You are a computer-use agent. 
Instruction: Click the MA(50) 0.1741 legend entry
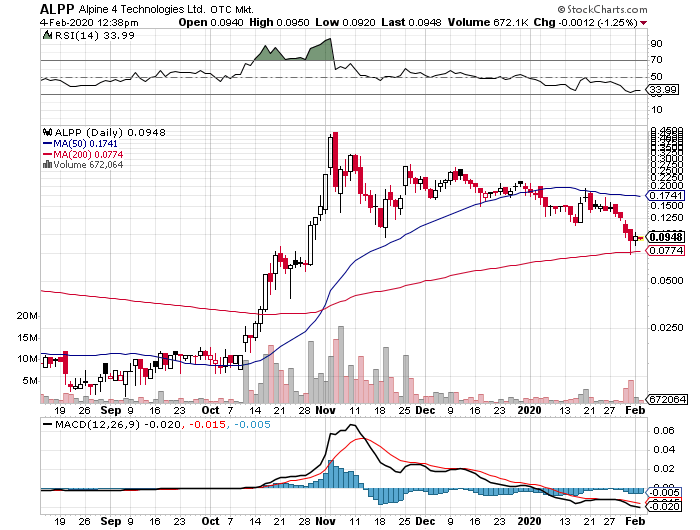(80, 143)
